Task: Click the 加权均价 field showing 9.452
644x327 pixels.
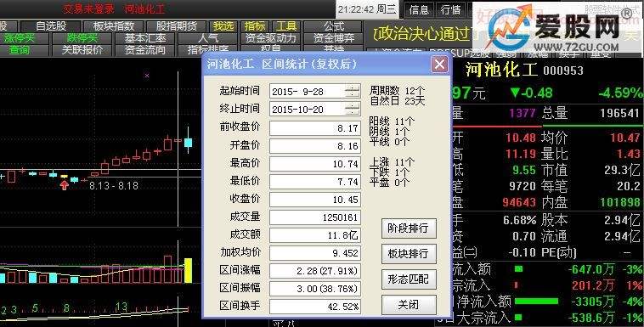Action: pyautogui.click(x=315, y=253)
